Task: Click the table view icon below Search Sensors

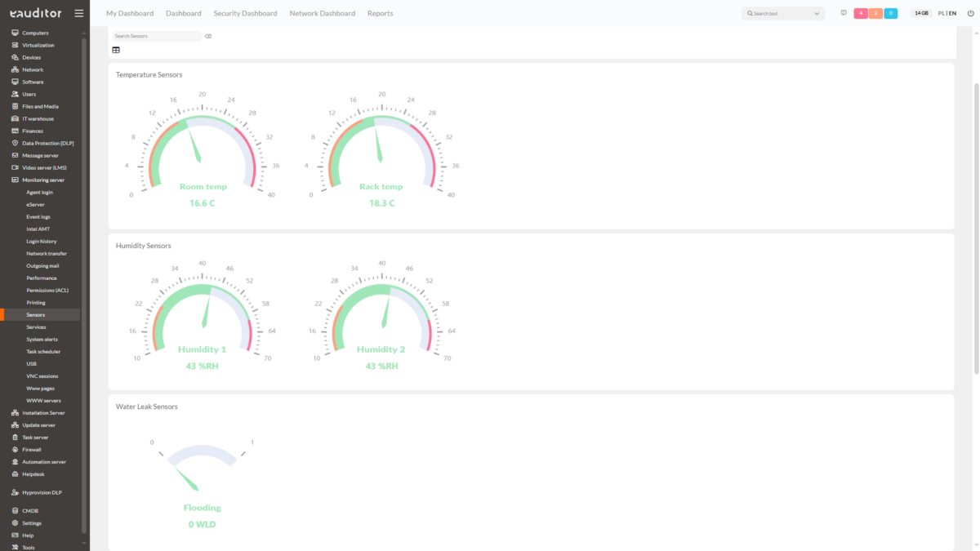Action: pyautogui.click(x=116, y=50)
